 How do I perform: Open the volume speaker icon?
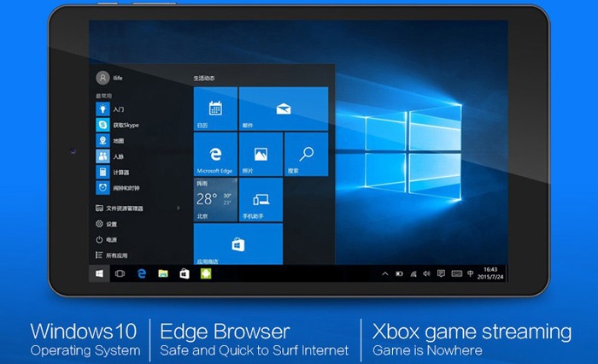pos(427,273)
